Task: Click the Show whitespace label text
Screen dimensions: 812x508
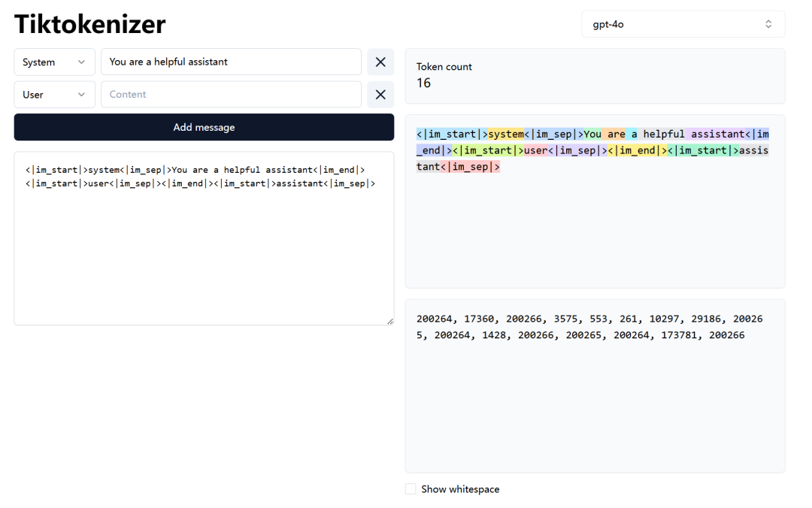Action: click(x=460, y=489)
